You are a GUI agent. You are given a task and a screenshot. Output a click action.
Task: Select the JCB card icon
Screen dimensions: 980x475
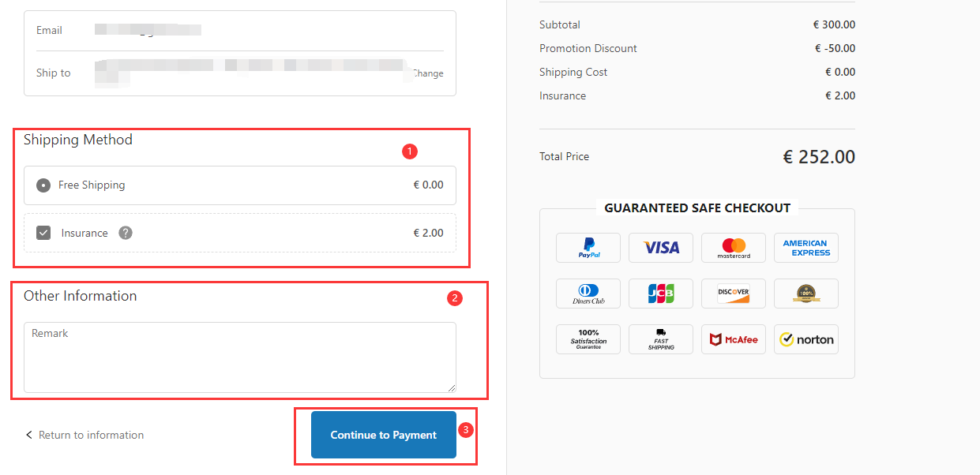pos(661,294)
